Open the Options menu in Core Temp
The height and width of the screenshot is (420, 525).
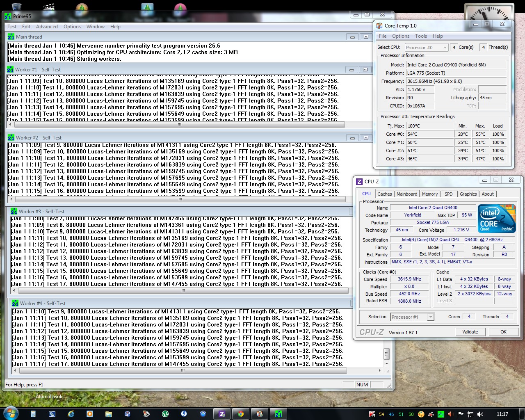pyautogui.click(x=401, y=36)
